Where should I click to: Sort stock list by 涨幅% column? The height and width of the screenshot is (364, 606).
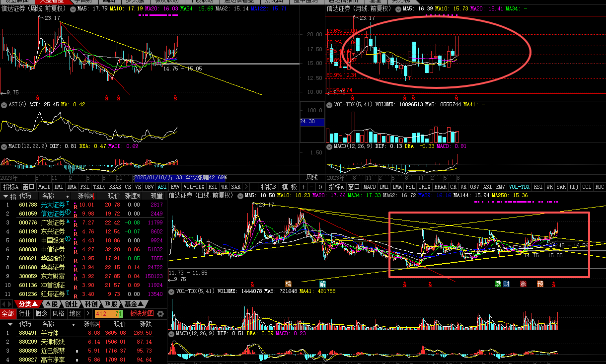[85, 196]
